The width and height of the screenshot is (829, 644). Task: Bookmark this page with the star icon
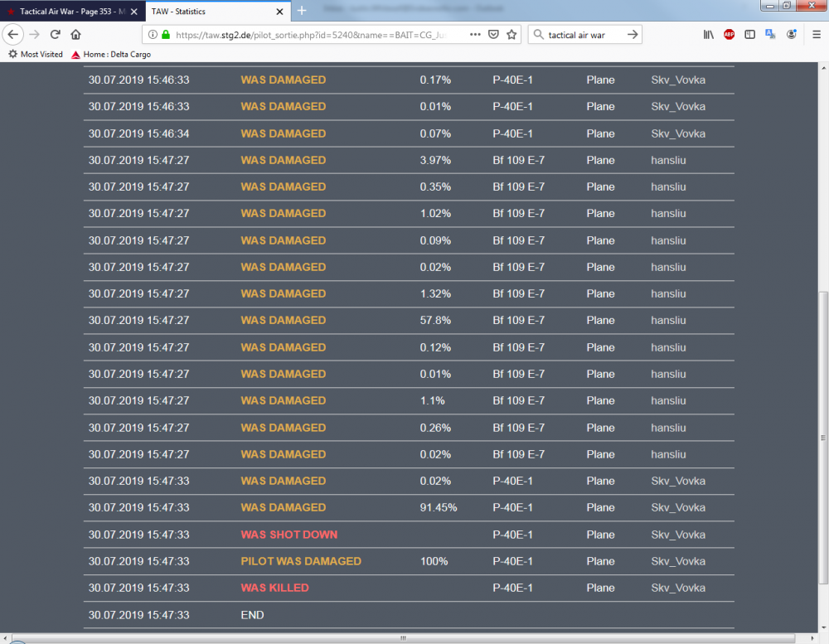(x=511, y=35)
